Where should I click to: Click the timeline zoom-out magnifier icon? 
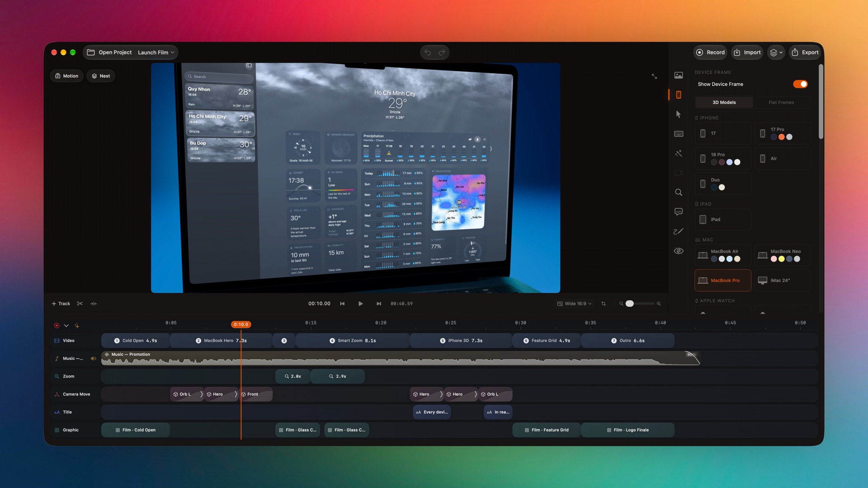pos(621,304)
